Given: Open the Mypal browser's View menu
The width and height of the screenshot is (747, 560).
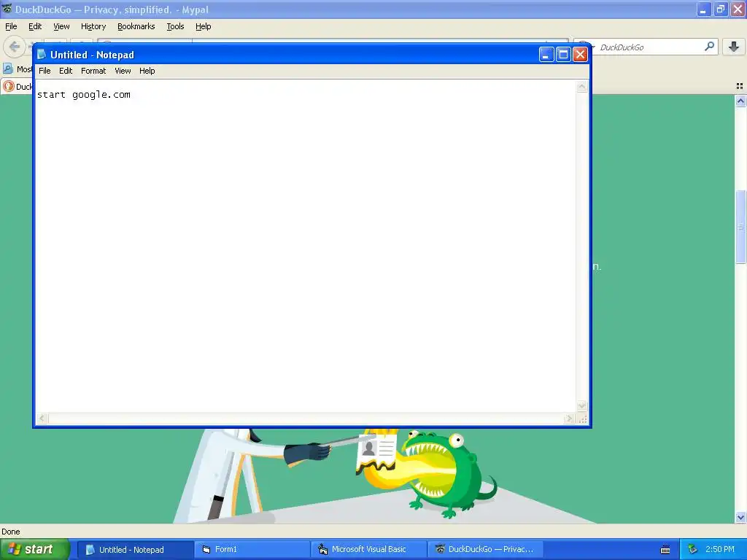Looking at the screenshot, I should (x=61, y=27).
